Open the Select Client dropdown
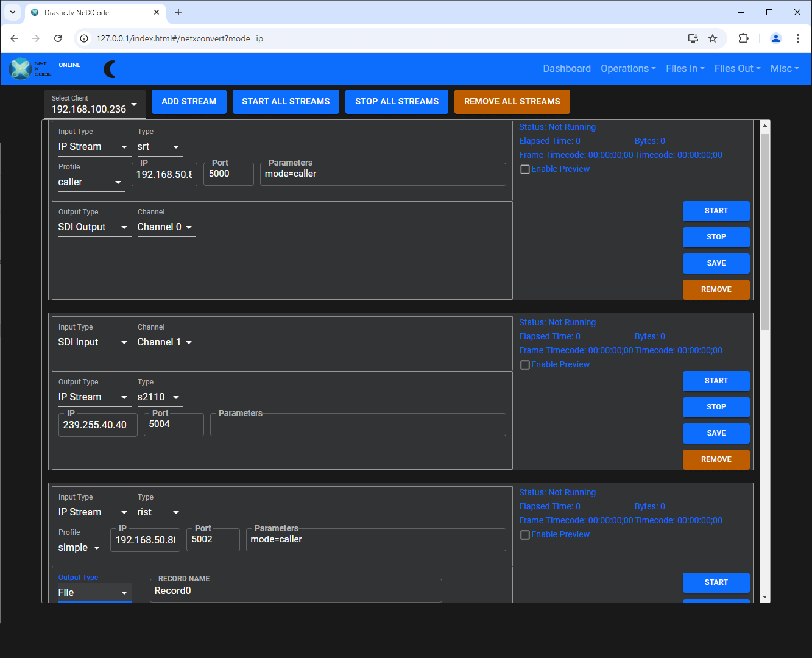Viewport: 812px width, 658px height. pos(94,104)
